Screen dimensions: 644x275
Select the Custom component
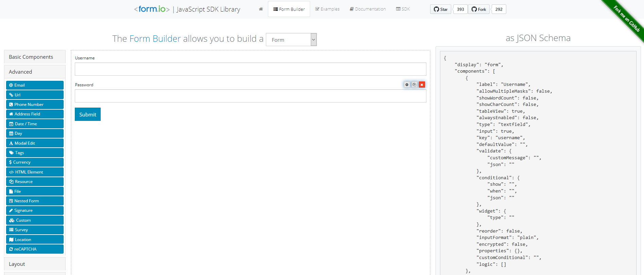click(x=35, y=220)
